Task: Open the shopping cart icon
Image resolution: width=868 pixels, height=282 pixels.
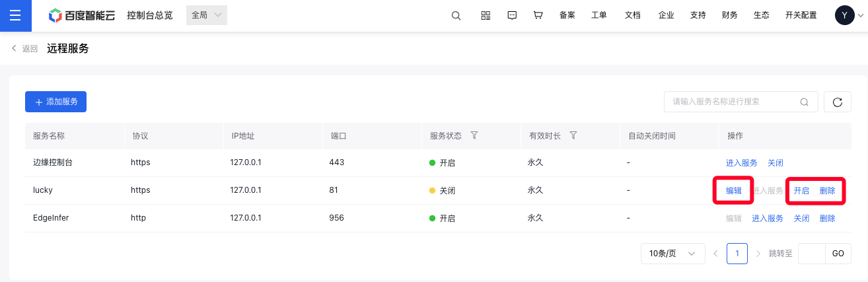Action: coord(538,15)
